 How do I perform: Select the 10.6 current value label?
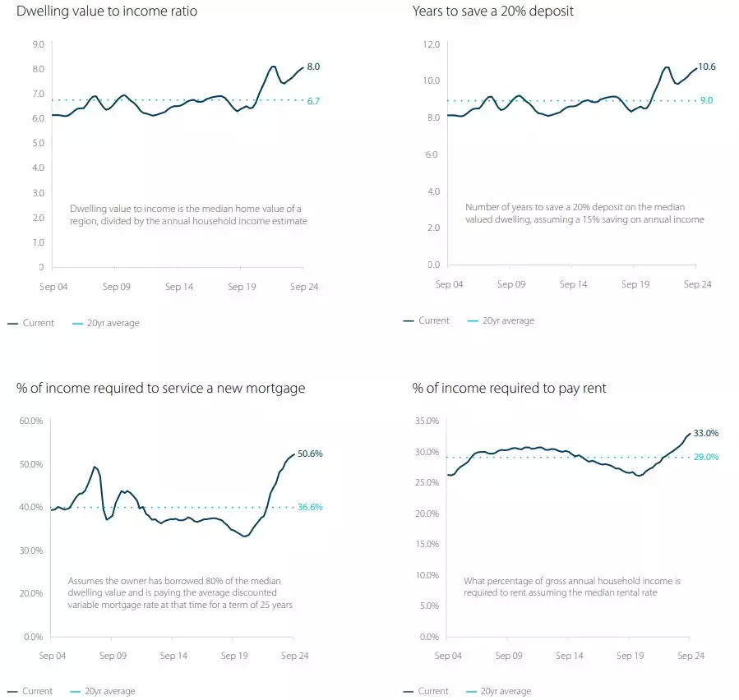(708, 67)
